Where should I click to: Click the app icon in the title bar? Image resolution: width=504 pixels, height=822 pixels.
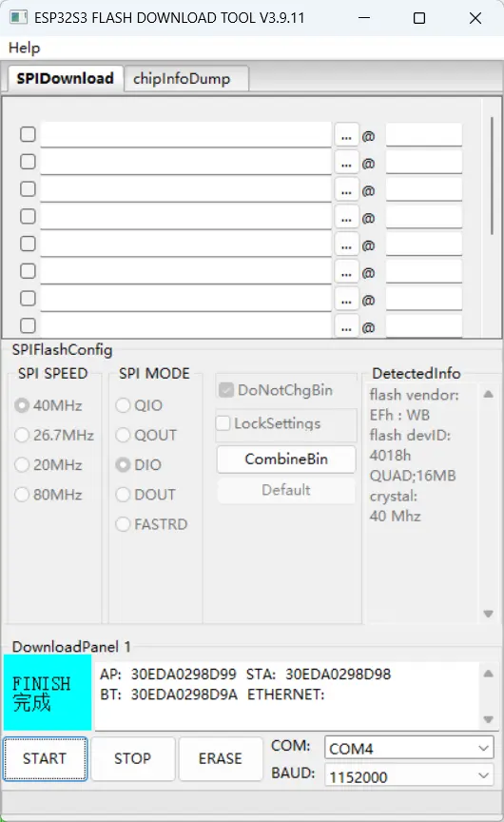click(18, 17)
